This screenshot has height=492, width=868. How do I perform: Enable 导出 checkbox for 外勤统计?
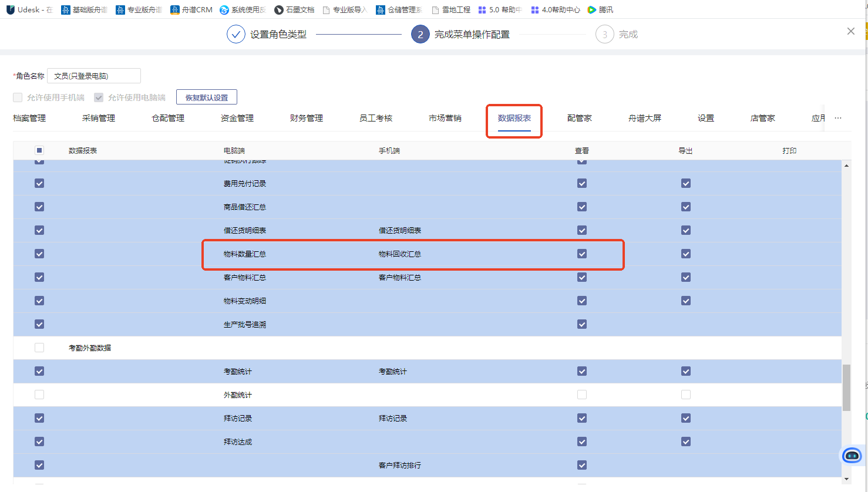pos(685,395)
